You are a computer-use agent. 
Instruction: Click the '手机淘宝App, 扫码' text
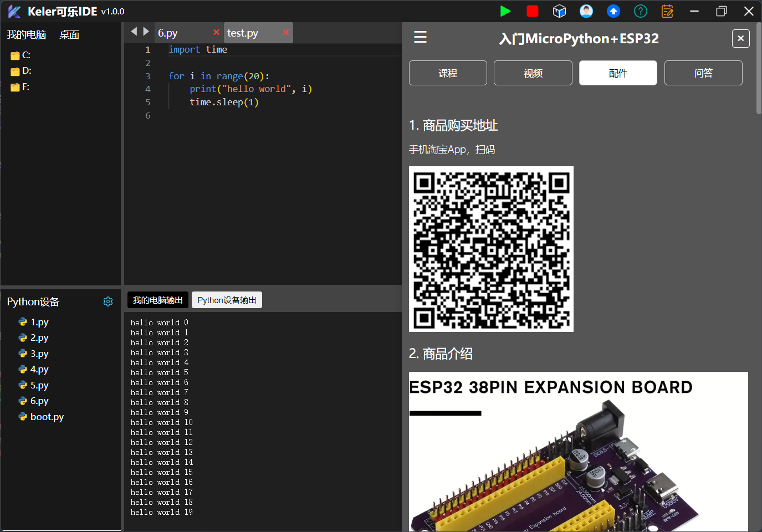(x=452, y=150)
